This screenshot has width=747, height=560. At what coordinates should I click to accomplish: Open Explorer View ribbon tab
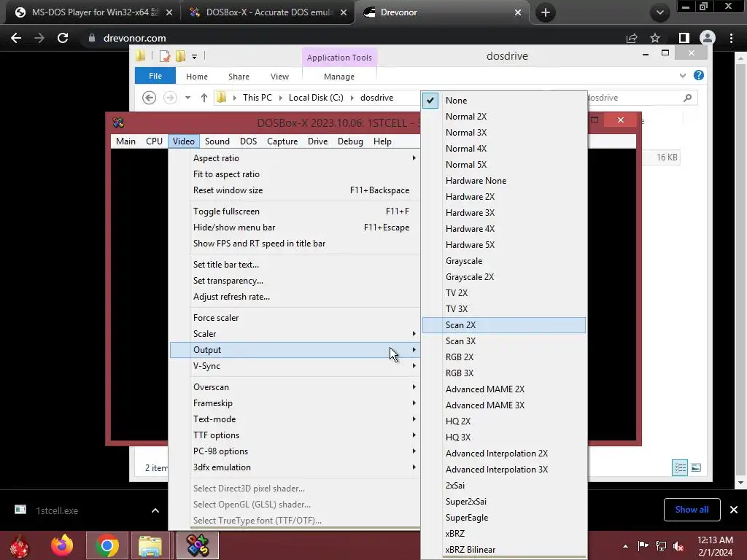(x=279, y=77)
